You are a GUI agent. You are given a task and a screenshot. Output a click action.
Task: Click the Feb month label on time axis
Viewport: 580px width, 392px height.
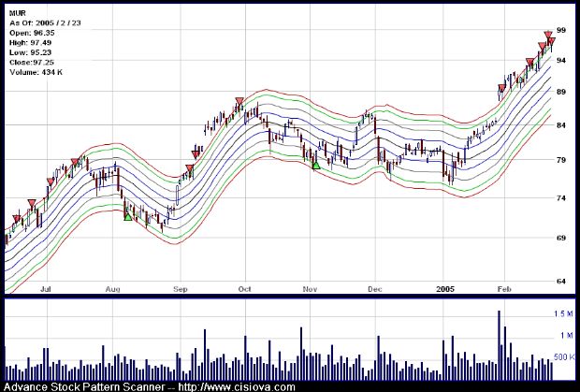point(504,289)
